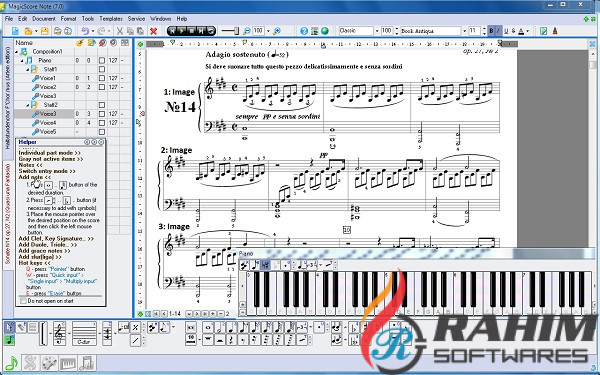
Task: Toggle the Piano row checkbox
Action: (x=102, y=60)
